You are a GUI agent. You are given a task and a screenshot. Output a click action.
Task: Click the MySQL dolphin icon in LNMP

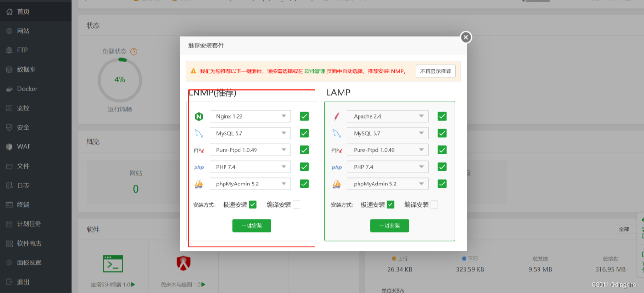pos(198,133)
